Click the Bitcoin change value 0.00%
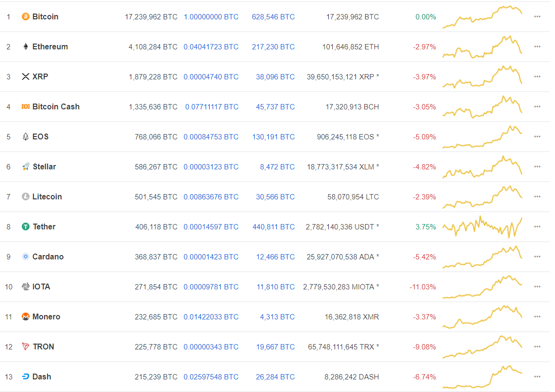Screen dimensions: 555x392 pos(426,17)
